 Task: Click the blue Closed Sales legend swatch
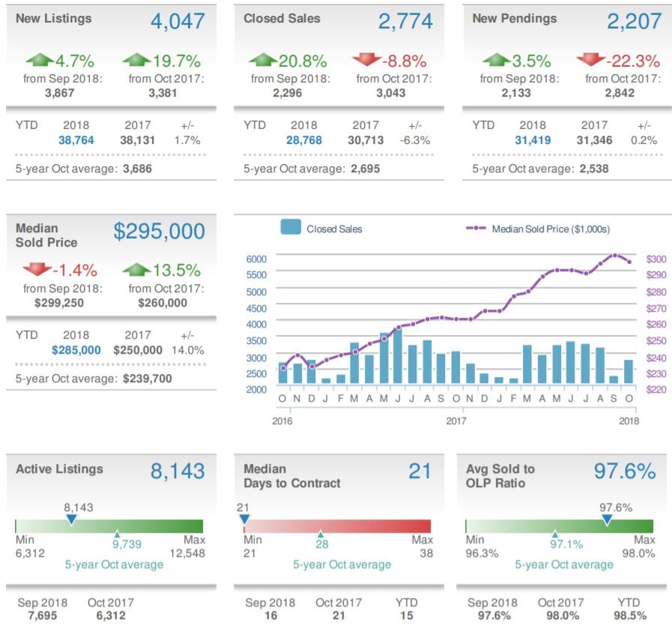[x=291, y=228]
